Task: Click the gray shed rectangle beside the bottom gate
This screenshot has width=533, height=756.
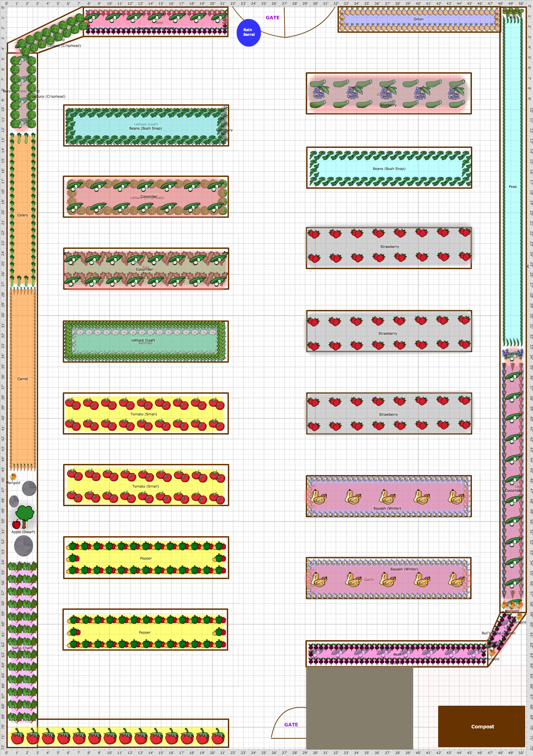Action: point(359,707)
